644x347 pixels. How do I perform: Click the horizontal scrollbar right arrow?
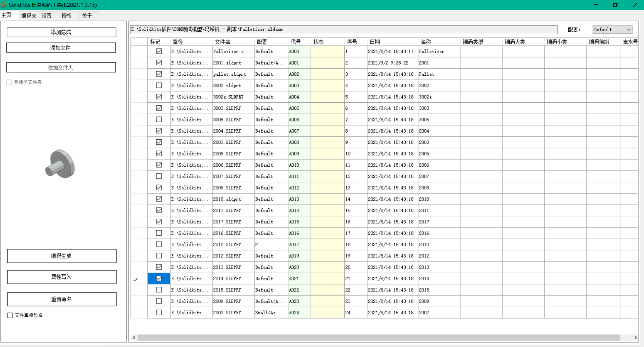point(635,338)
